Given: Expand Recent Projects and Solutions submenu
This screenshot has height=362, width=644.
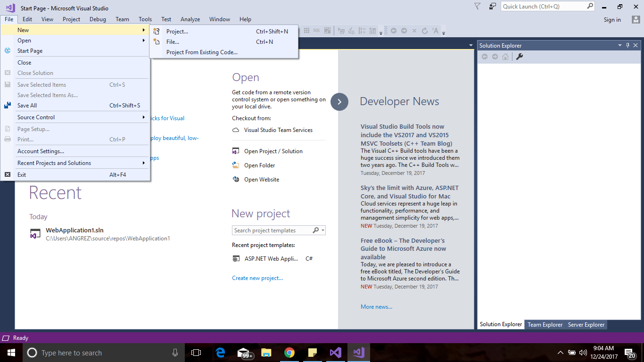Looking at the screenshot, I should (75, 163).
